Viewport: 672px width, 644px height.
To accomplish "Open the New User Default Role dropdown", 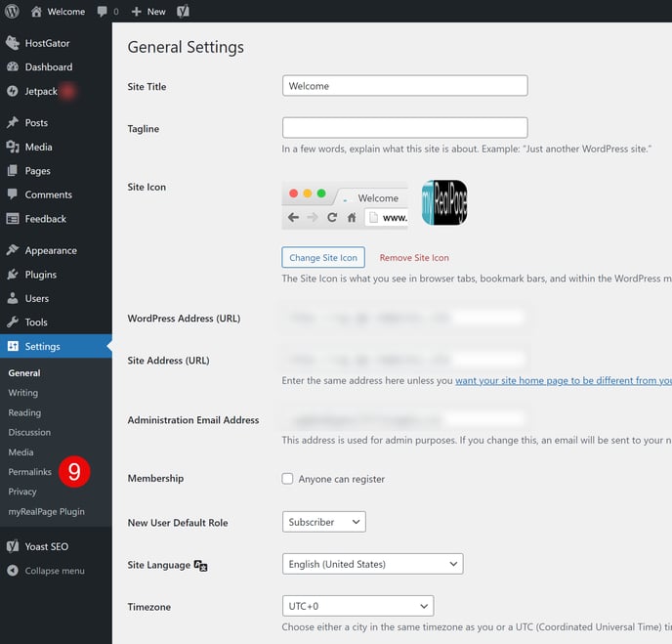I will (324, 522).
